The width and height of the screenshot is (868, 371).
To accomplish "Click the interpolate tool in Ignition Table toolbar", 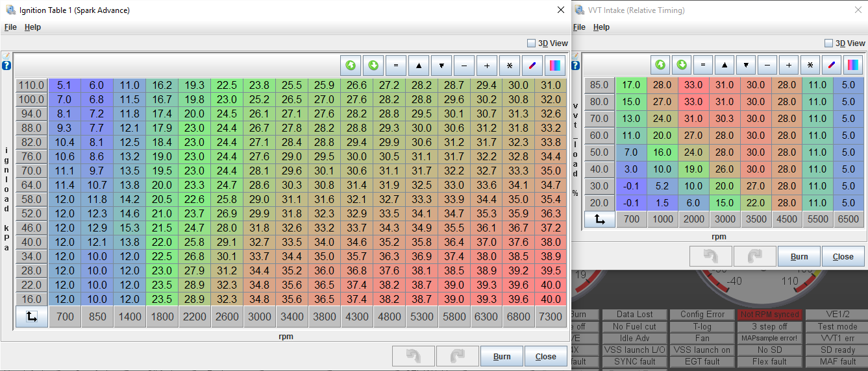I will click(532, 66).
